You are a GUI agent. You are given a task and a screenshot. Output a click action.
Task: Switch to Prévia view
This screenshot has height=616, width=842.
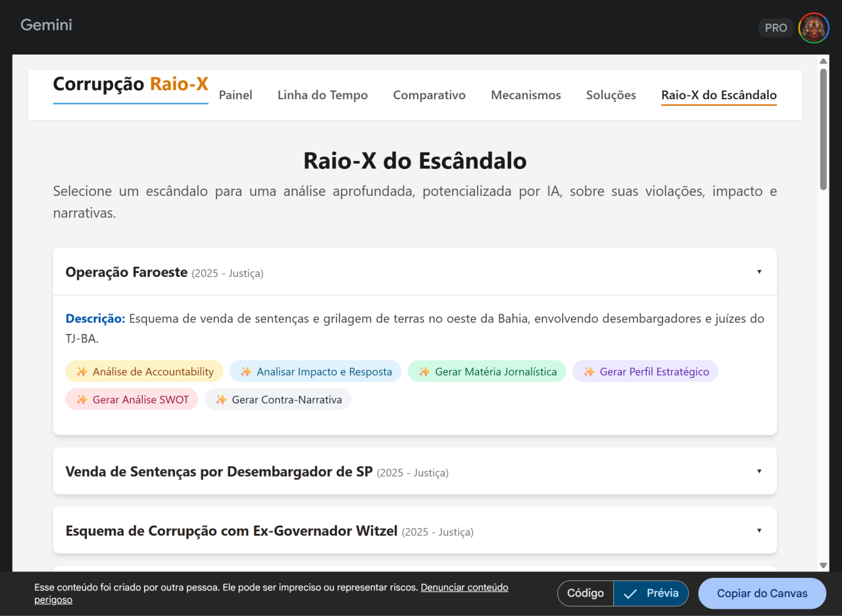(x=651, y=594)
